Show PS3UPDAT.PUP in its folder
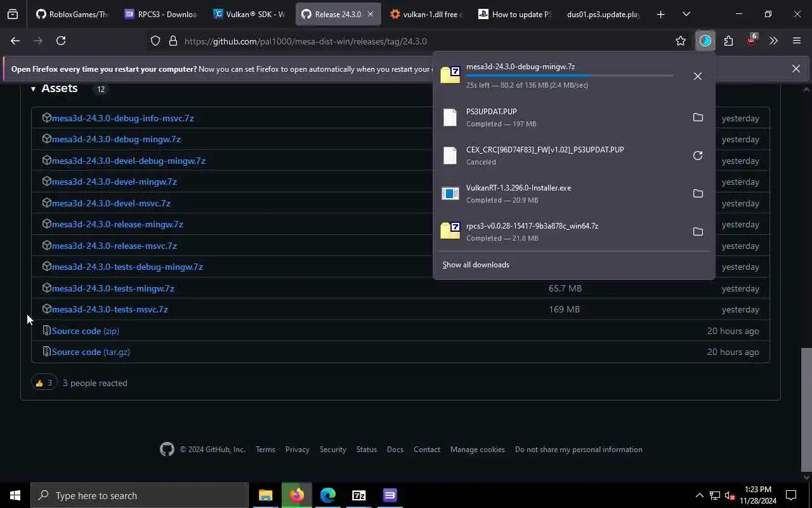The width and height of the screenshot is (812, 508). click(x=698, y=117)
